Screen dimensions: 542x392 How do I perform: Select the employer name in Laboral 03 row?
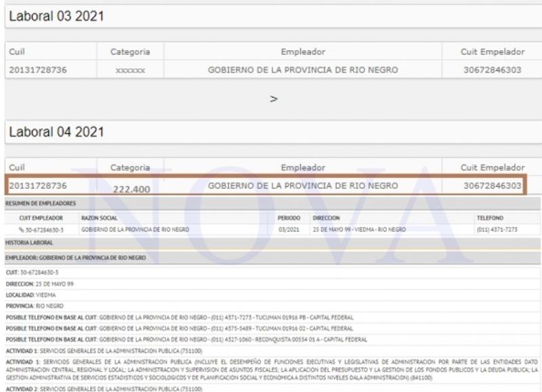(x=303, y=70)
